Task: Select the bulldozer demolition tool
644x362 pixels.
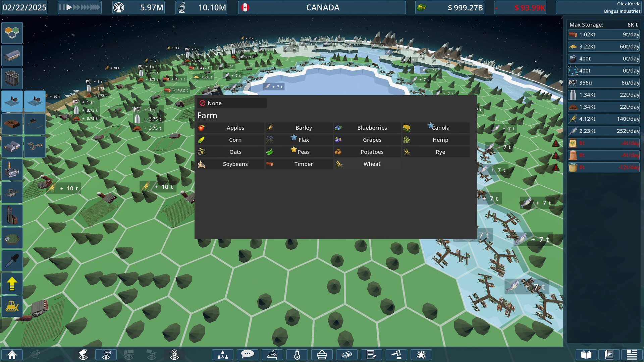Action: (12, 306)
